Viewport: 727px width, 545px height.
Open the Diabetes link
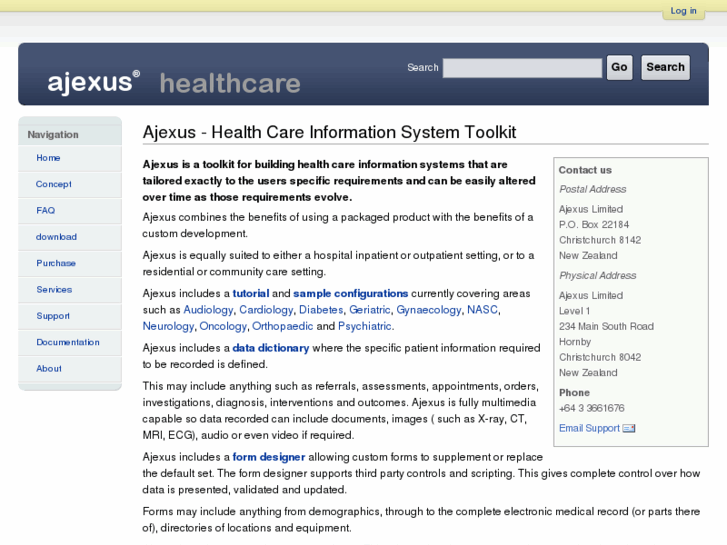point(321,310)
